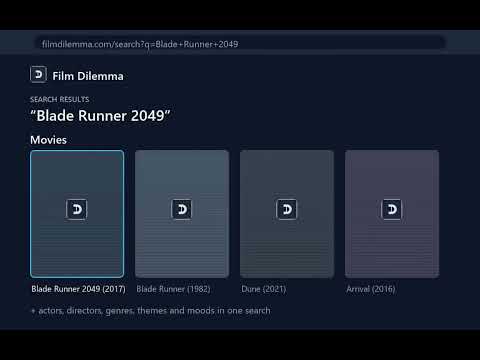Viewport: 480px width, 360px height.
Task: Select the Dune (2021) title text
Action: click(x=264, y=289)
